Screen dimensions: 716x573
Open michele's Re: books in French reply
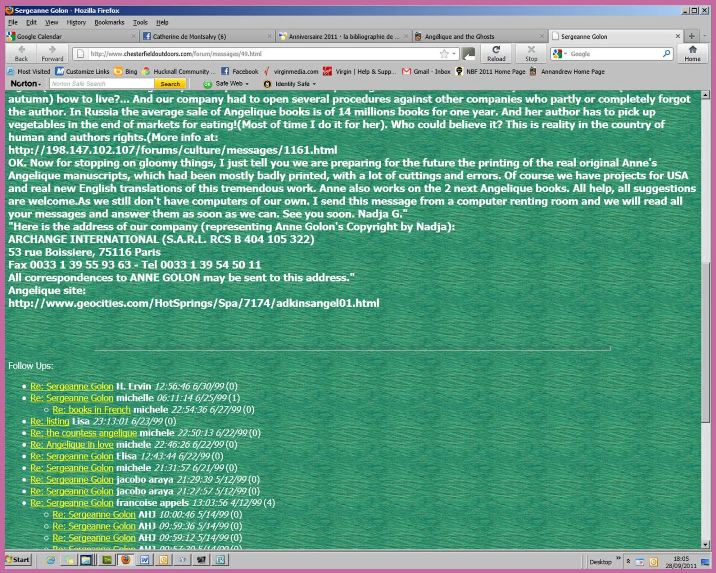click(x=91, y=410)
